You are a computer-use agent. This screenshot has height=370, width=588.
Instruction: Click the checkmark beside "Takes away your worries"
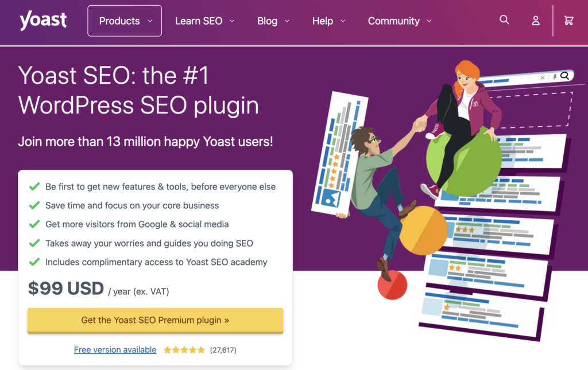34,243
